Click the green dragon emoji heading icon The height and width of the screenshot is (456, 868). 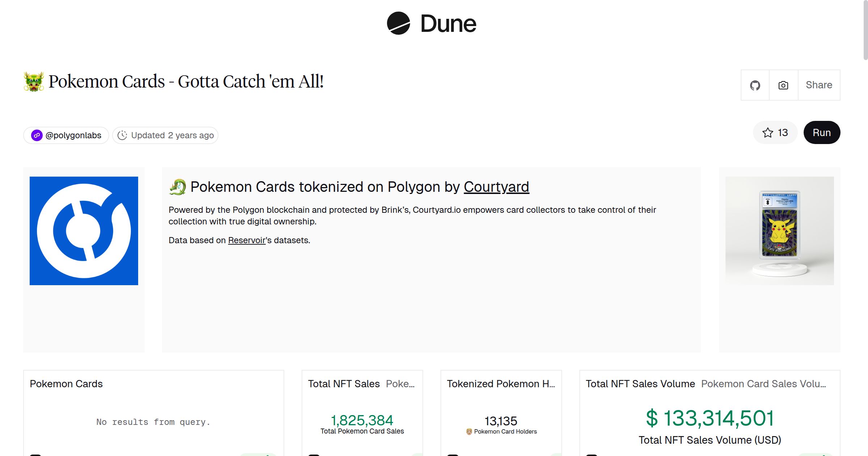click(177, 187)
